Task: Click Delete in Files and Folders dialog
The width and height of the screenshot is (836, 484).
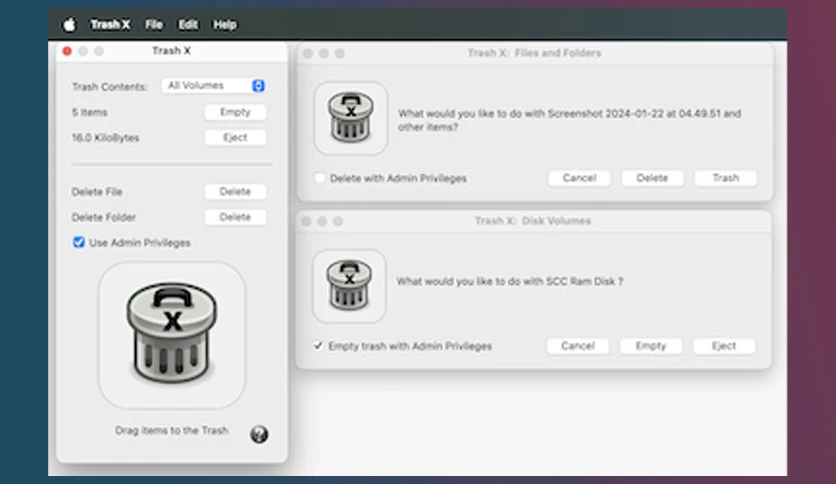Action: point(653,178)
